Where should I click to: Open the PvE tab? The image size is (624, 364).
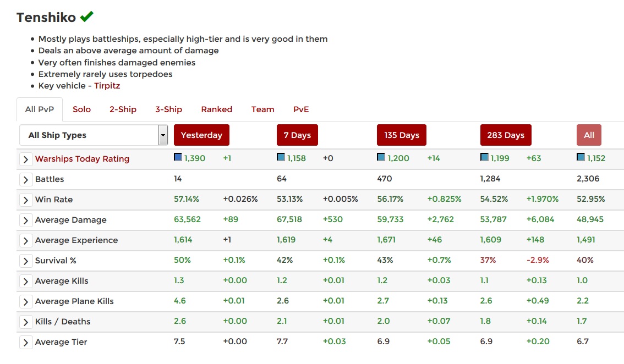[x=301, y=109]
